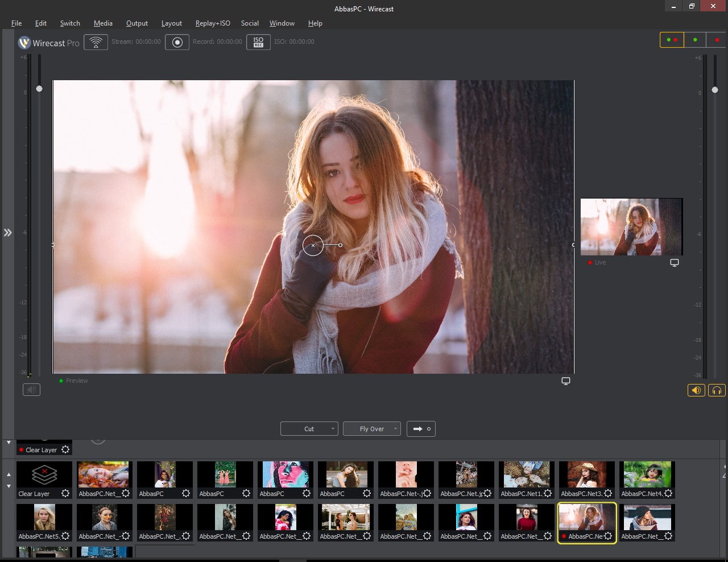
Task: Open gear settings on Clear Layer shot
Action: tap(65, 493)
